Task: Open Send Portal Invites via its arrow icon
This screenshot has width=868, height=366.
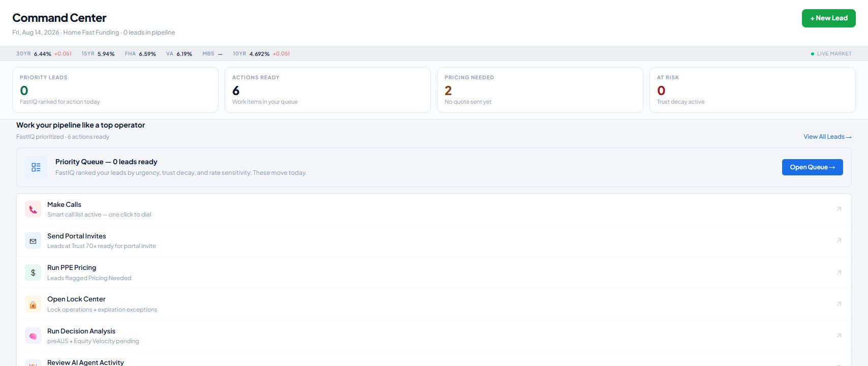Action: [x=839, y=240]
